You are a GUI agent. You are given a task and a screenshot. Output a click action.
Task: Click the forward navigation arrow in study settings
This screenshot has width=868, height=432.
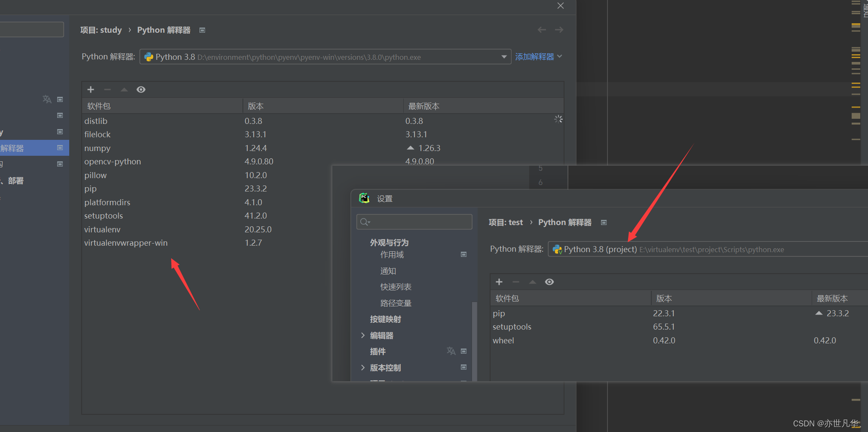click(559, 30)
